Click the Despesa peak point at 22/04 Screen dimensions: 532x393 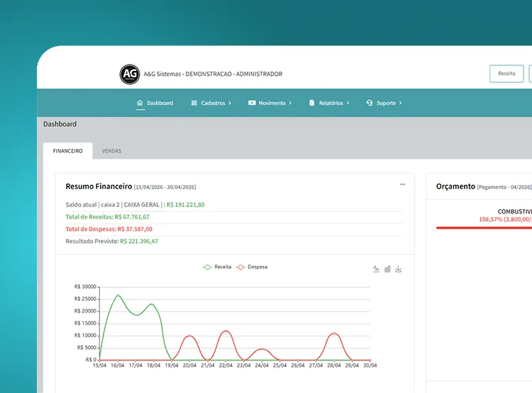[x=226, y=331]
